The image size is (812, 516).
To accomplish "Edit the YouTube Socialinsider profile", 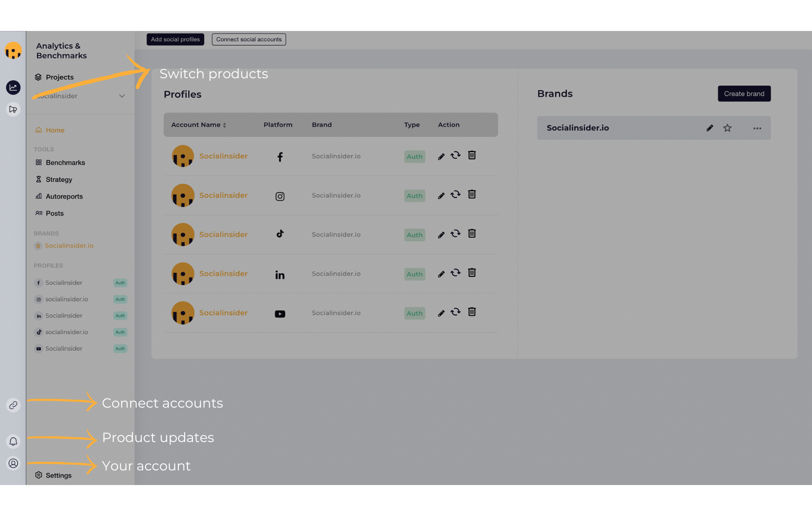I will pyautogui.click(x=441, y=313).
